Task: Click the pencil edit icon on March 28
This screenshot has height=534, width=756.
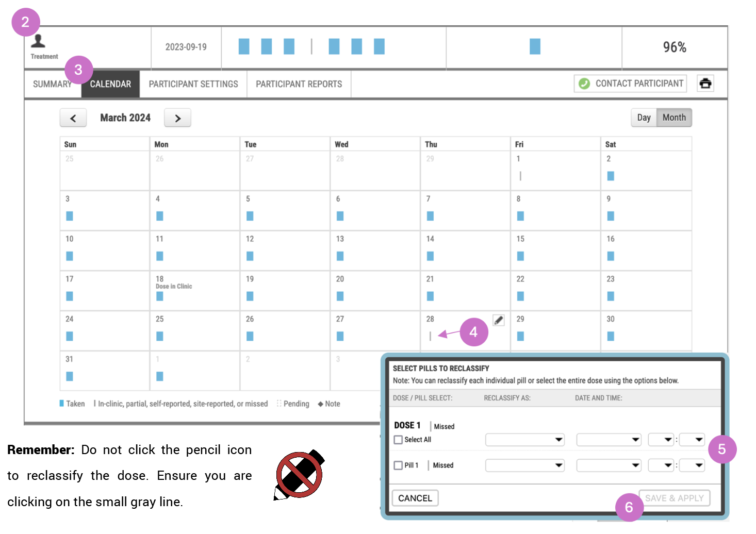Action: [498, 320]
